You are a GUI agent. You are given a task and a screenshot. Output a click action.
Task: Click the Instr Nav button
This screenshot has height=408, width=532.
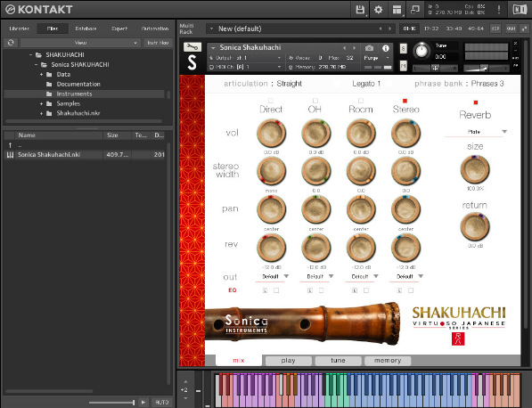(158, 43)
